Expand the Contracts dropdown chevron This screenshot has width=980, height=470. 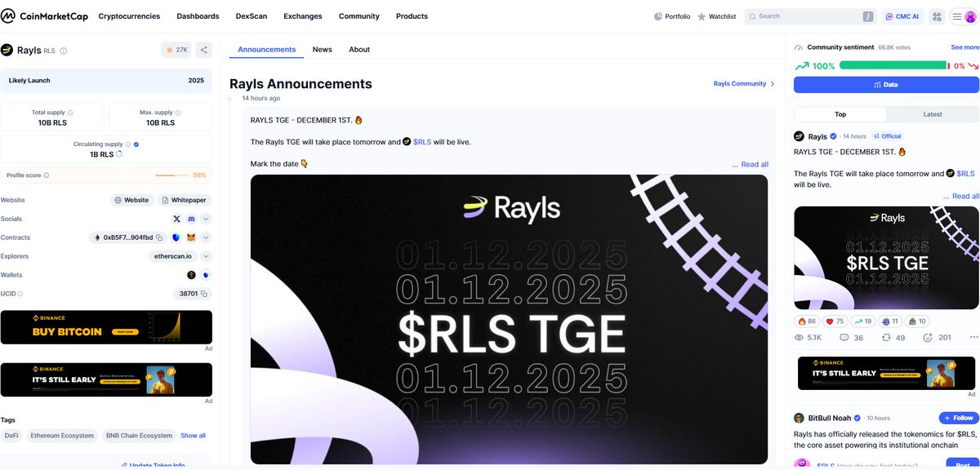(206, 237)
